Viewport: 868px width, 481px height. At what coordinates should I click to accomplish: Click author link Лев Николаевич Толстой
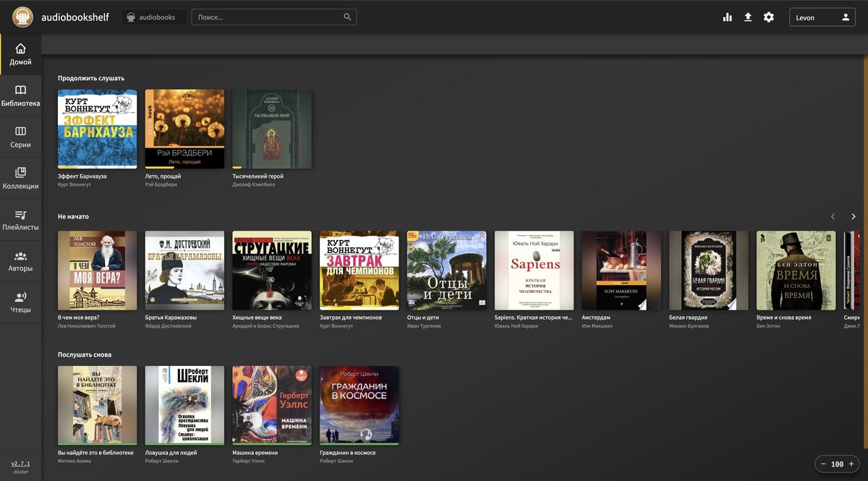tap(87, 326)
